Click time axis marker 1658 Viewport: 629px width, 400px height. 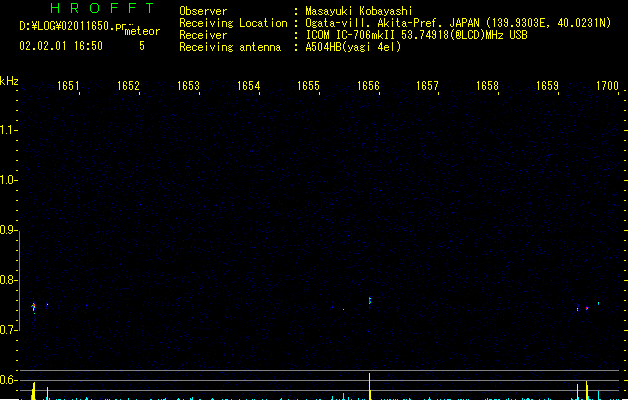[x=487, y=86]
